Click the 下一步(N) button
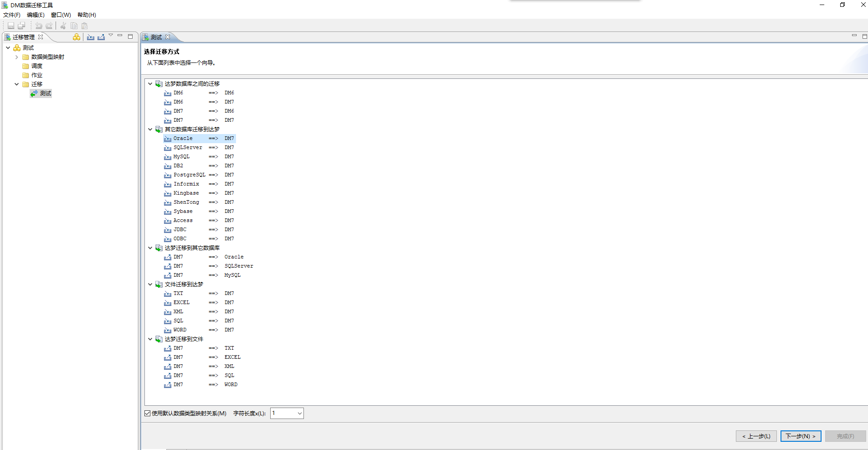This screenshot has height=450, width=868. (x=801, y=436)
